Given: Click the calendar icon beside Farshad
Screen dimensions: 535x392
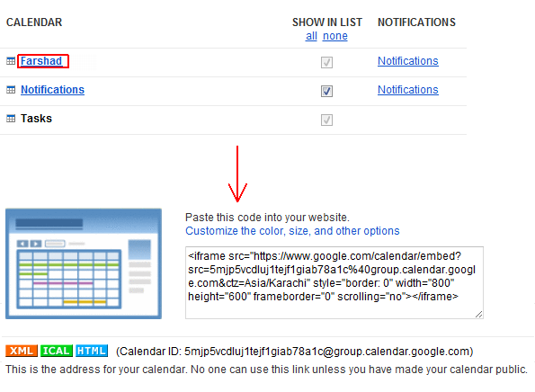Looking at the screenshot, I should pyautogui.click(x=11, y=61).
